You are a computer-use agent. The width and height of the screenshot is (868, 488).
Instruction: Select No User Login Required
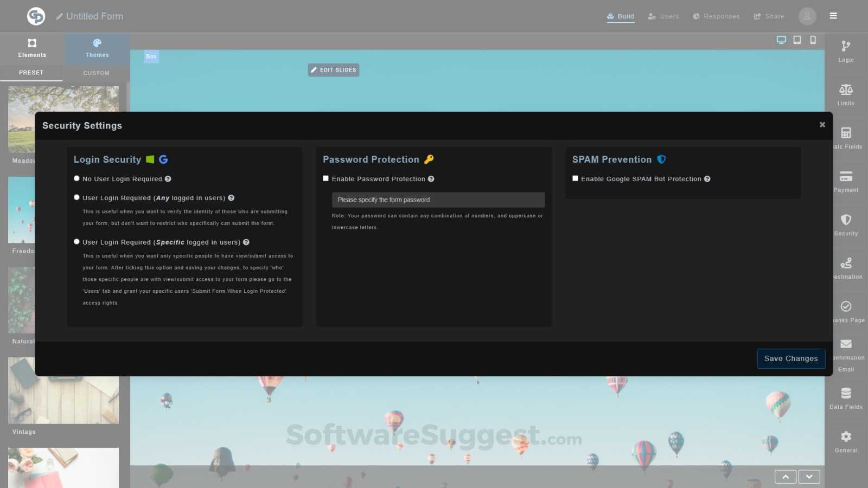76,178
